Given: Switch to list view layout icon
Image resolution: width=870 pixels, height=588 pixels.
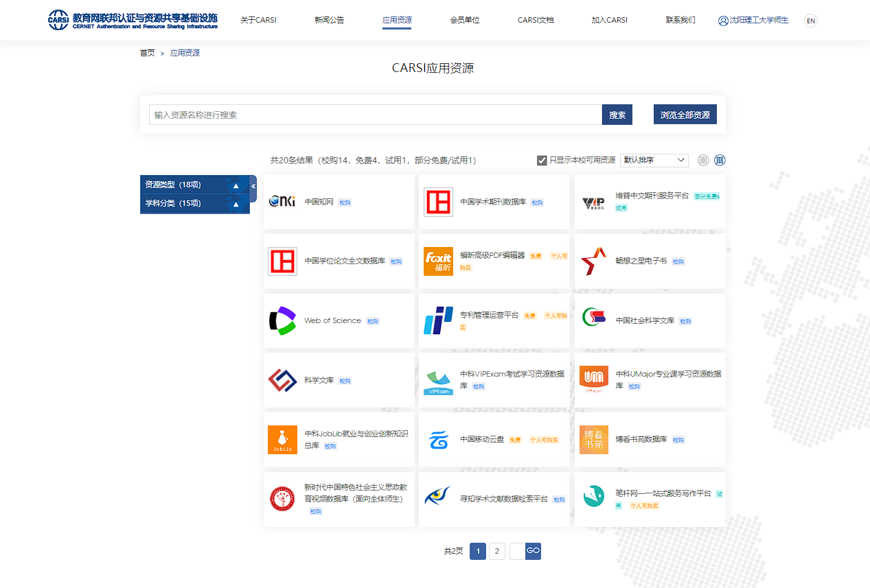Looking at the screenshot, I should [x=703, y=160].
